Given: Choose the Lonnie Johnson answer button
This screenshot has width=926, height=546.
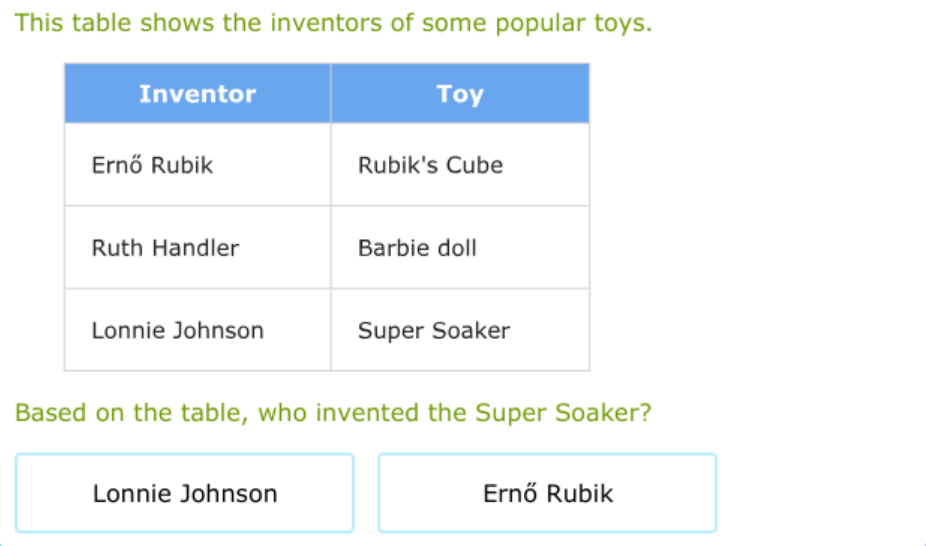Looking at the screenshot, I should click(185, 493).
